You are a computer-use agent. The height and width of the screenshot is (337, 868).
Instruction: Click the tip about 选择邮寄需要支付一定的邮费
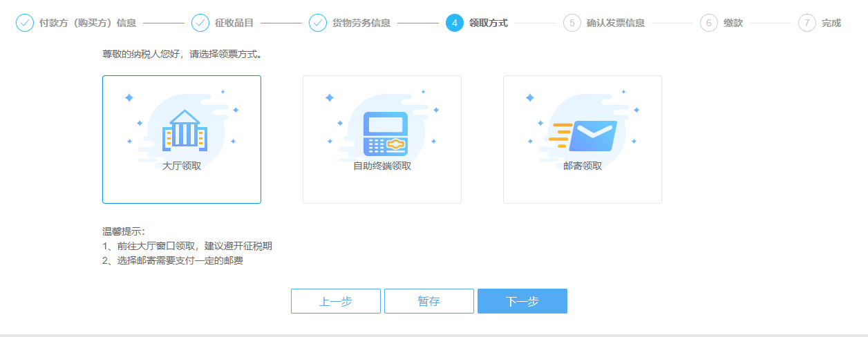(173, 261)
